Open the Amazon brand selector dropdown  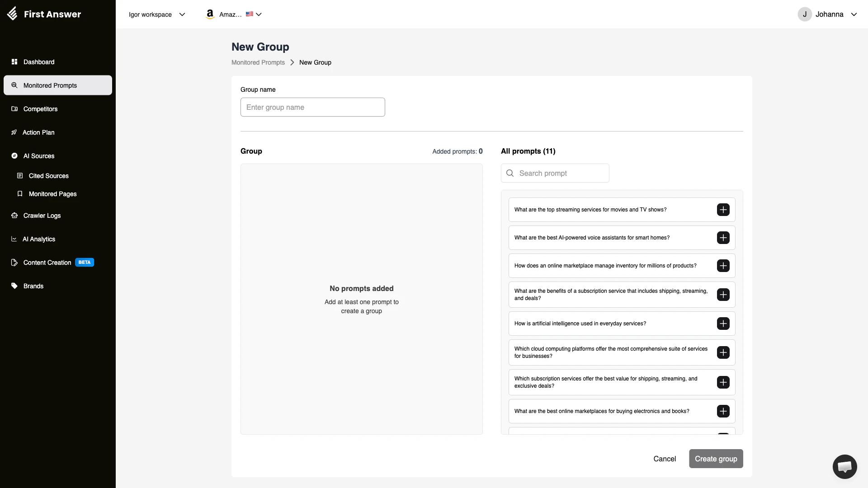pyautogui.click(x=233, y=14)
